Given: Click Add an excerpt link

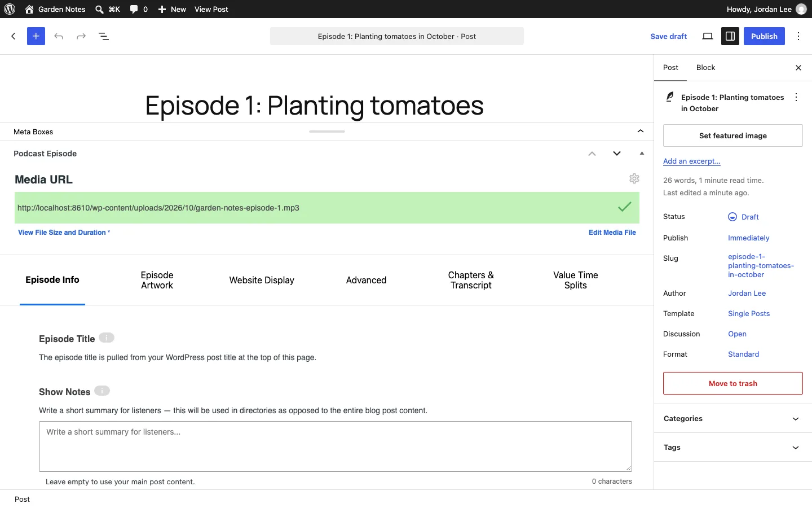Looking at the screenshot, I should coord(692,161).
